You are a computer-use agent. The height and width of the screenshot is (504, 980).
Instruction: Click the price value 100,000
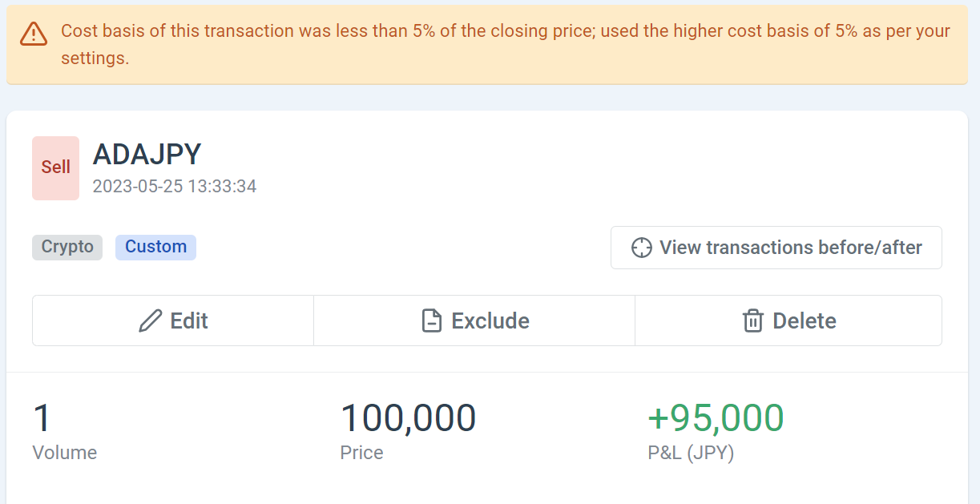pos(408,418)
